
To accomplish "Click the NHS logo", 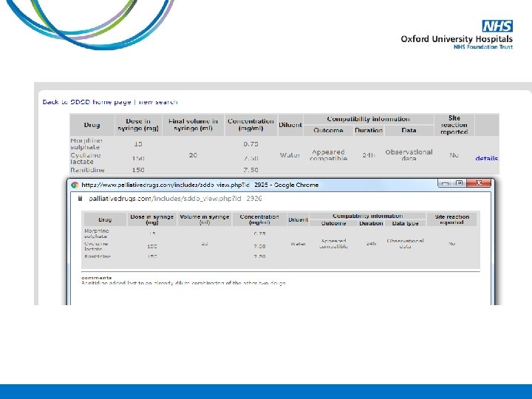I will (497, 26).
